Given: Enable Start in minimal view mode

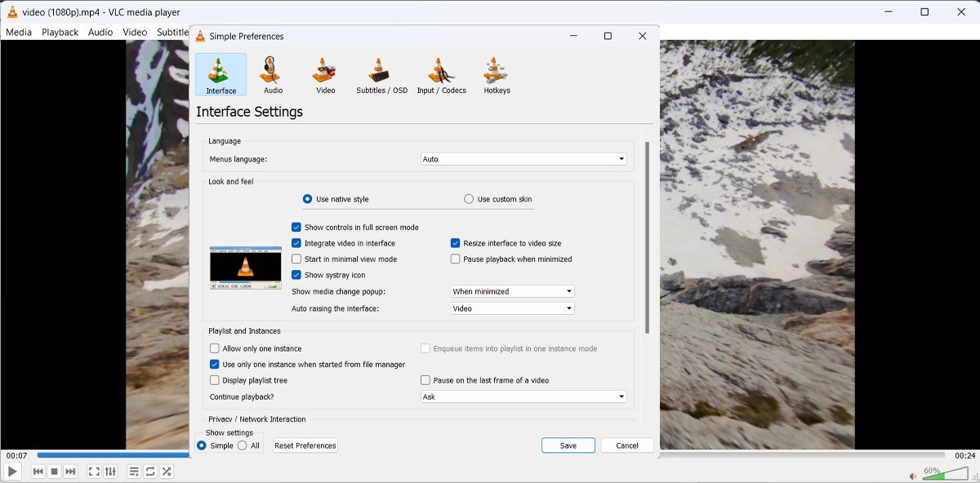Looking at the screenshot, I should (297, 259).
